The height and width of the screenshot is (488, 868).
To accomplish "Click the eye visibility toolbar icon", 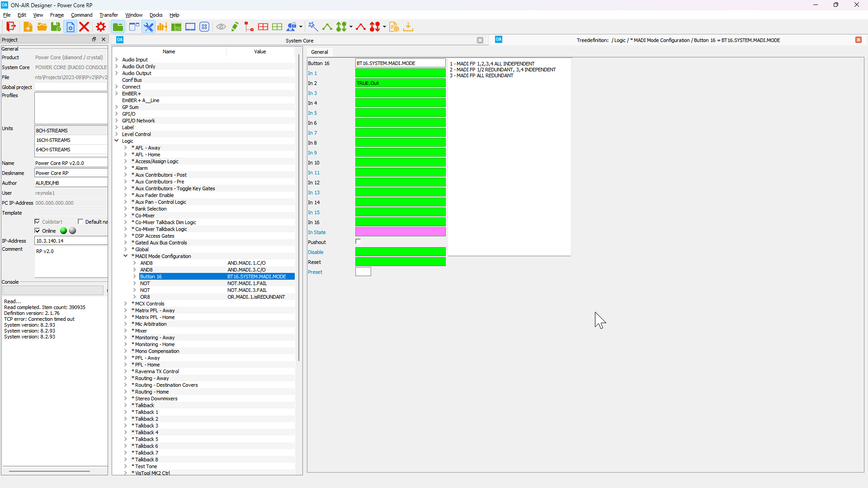I will pos(221,27).
